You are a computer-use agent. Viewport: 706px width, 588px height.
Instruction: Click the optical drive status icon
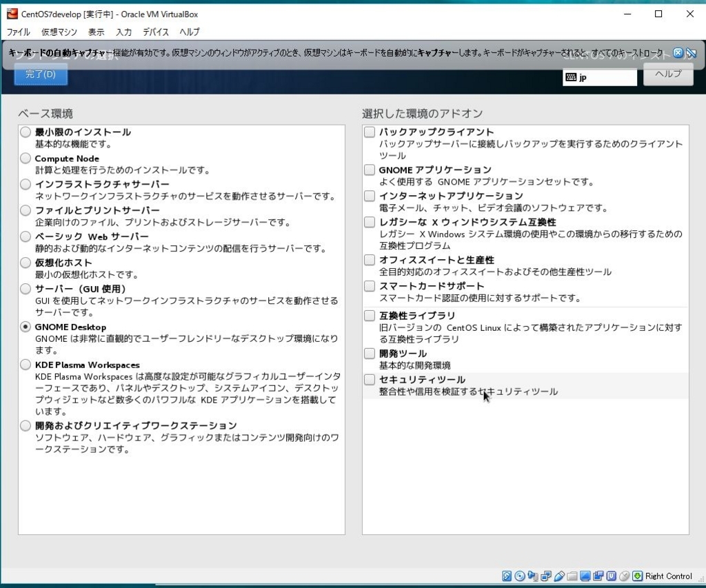[519, 576]
